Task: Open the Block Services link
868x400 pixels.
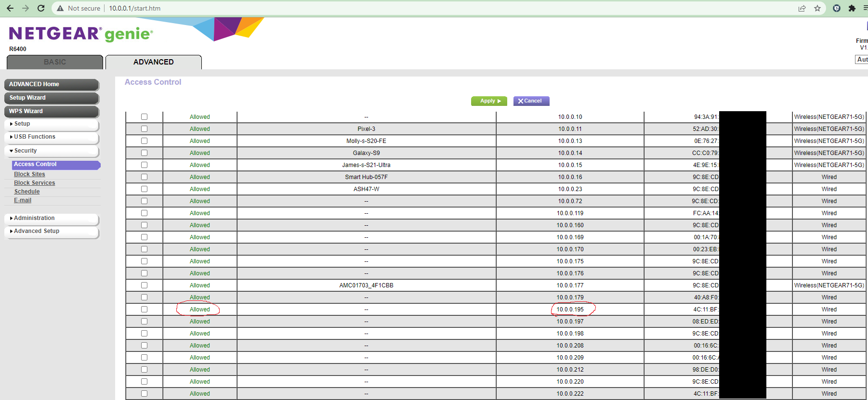Action: click(34, 183)
